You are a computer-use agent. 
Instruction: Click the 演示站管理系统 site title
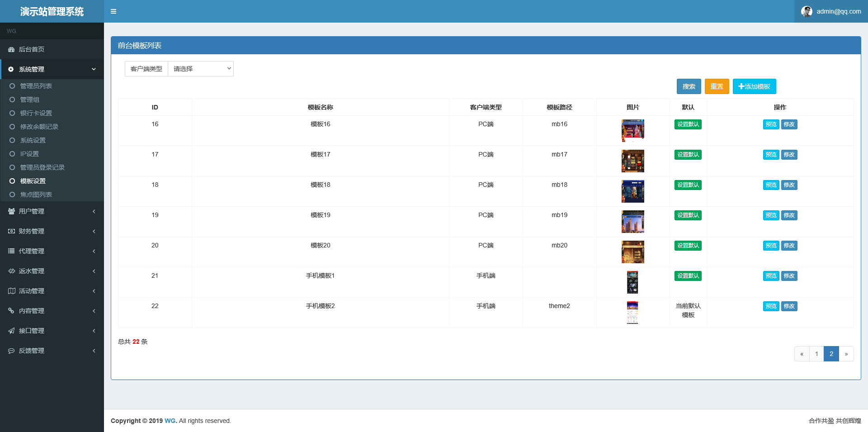[52, 11]
